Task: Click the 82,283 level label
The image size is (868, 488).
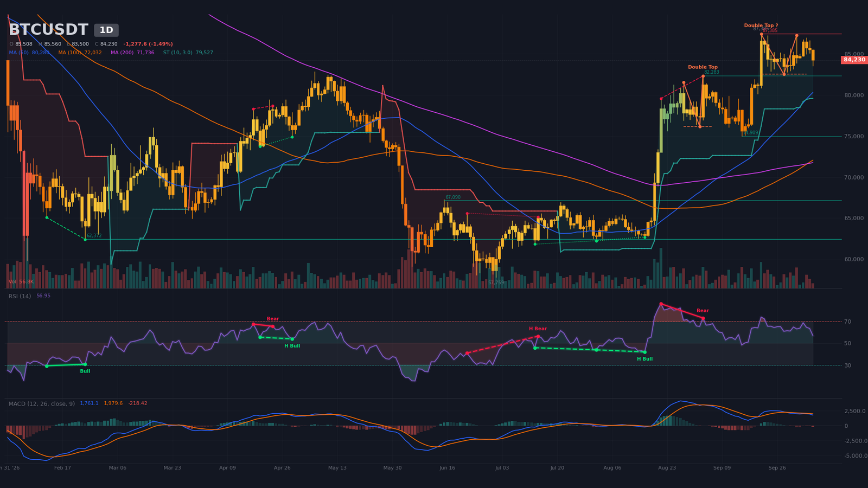Action: tap(712, 72)
